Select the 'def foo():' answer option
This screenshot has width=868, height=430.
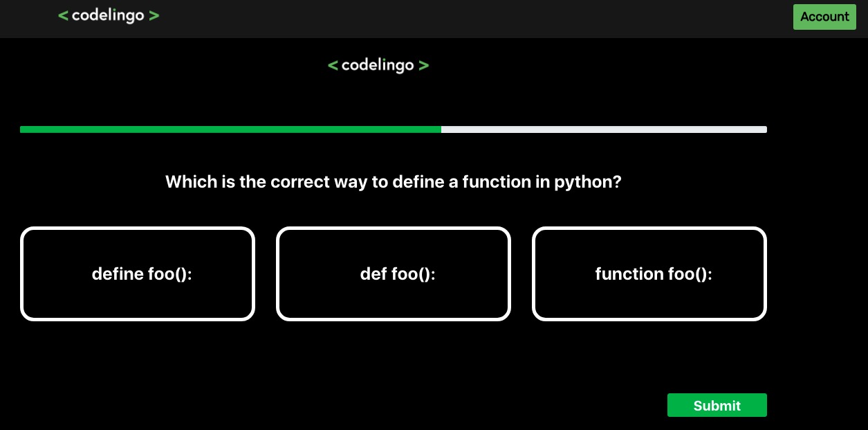tap(393, 274)
